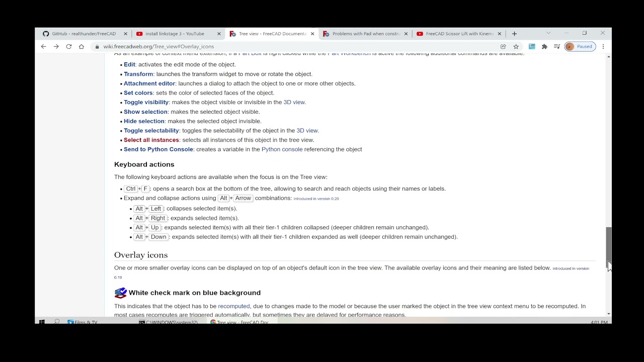Open the Edit command link

129,64
